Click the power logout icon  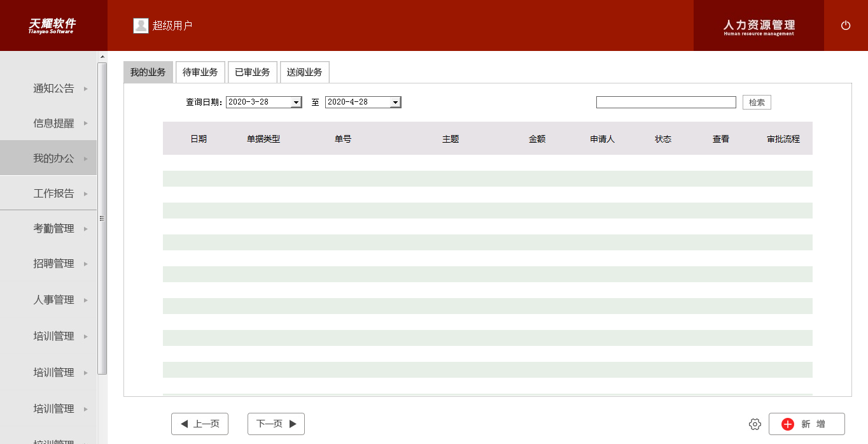[x=846, y=25]
